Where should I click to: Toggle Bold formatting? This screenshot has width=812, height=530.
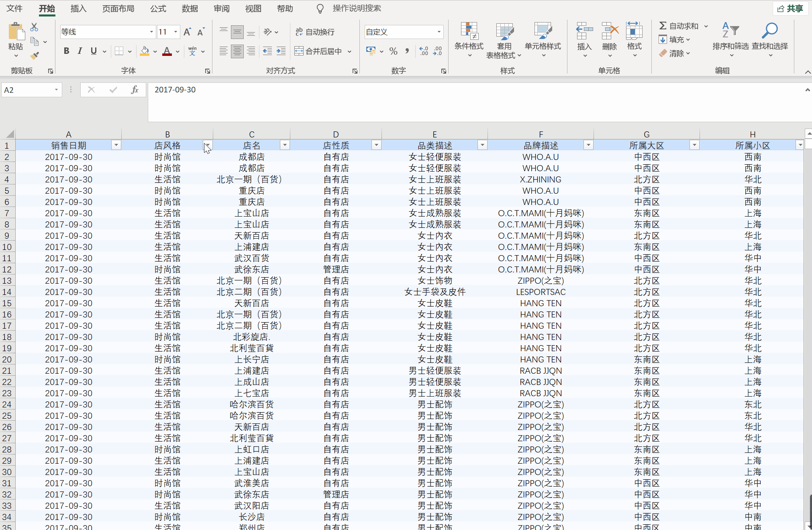pyautogui.click(x=67, y=51)
